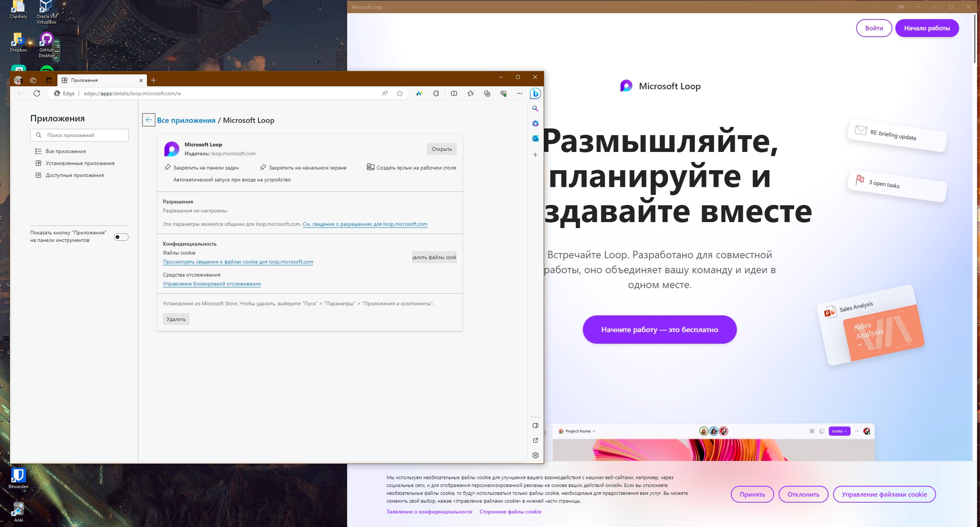
Task: Click the Sales Analysis card in Loop
Action: click(x=870, y=326)
